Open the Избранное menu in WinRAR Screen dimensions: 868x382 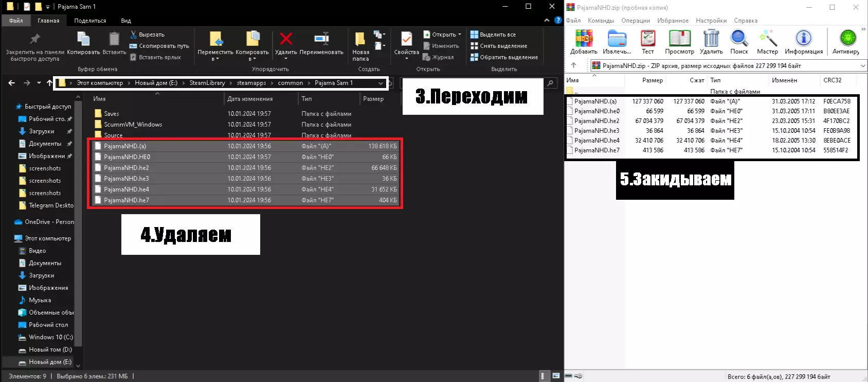click(673, 21)
